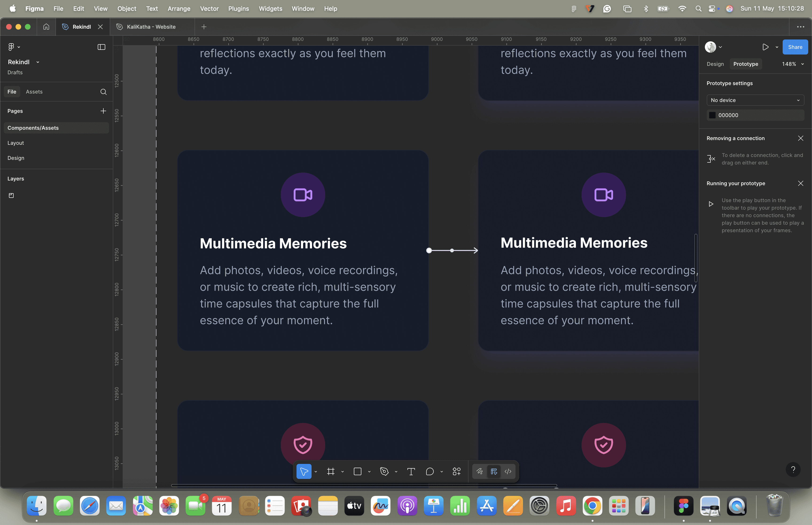Switch to Dev Mode toggle
This screenshot has width=812, height=525.
coord(508,471)
